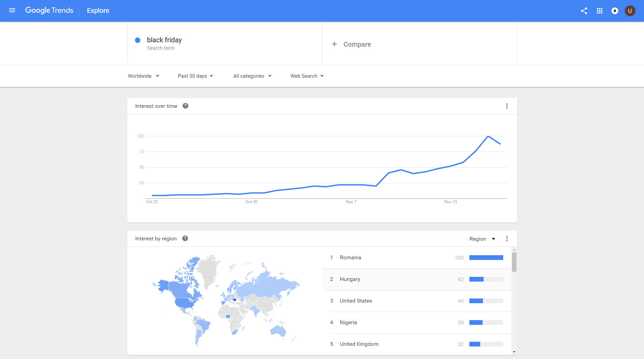Click the region list scroll-down arrow

click(514, 352)
